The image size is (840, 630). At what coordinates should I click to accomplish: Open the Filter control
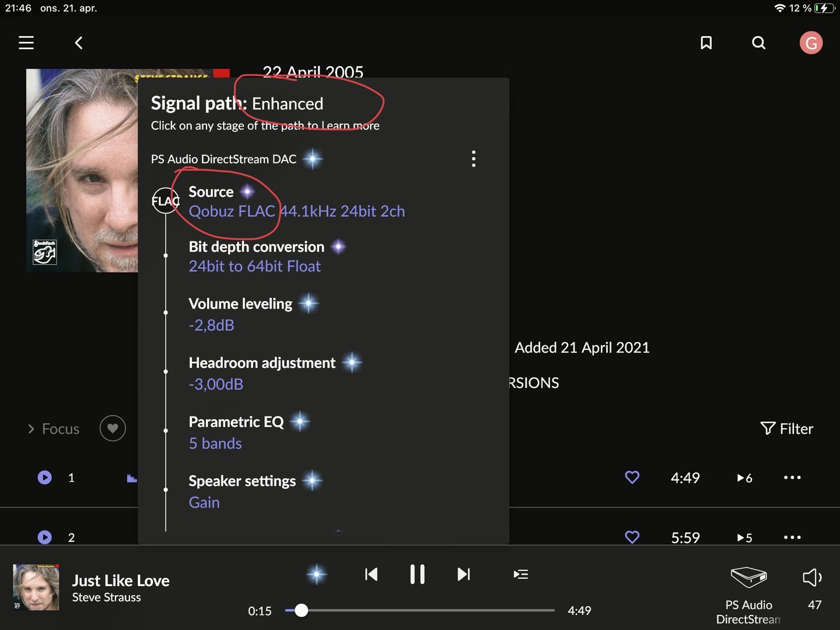click(787, 429)
